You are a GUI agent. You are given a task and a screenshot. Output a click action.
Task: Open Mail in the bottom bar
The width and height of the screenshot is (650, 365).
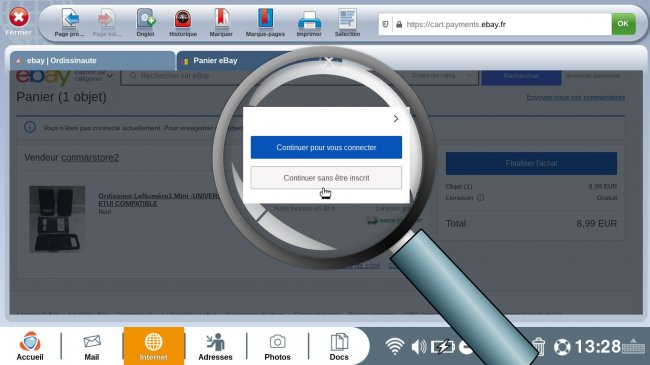coord(92,347)
